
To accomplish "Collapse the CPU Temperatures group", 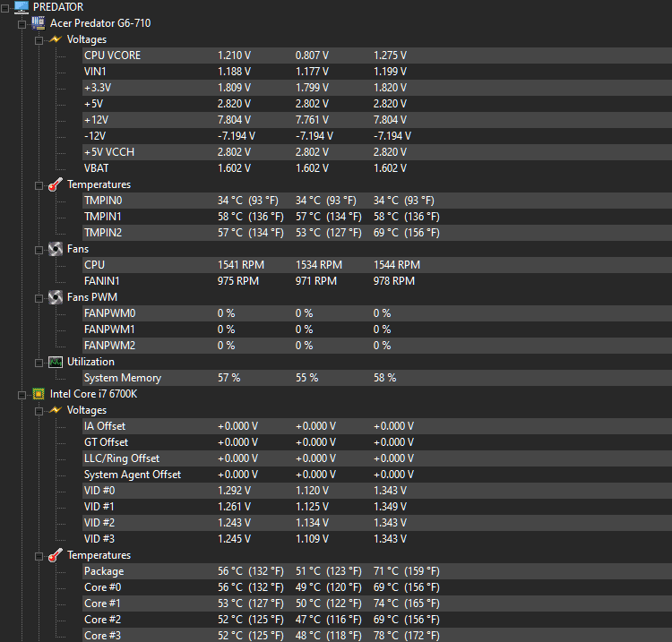I will [39, 557].
